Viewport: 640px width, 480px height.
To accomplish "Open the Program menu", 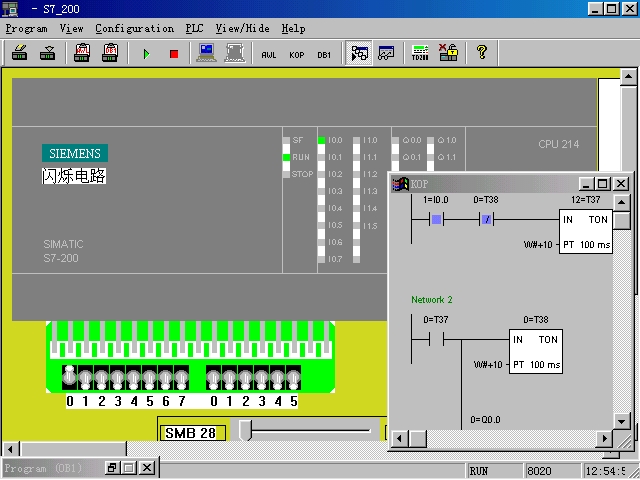I will 27,29.
